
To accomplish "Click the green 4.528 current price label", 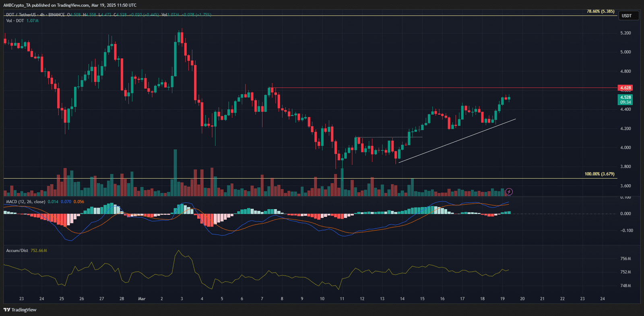I will [625, 98].
